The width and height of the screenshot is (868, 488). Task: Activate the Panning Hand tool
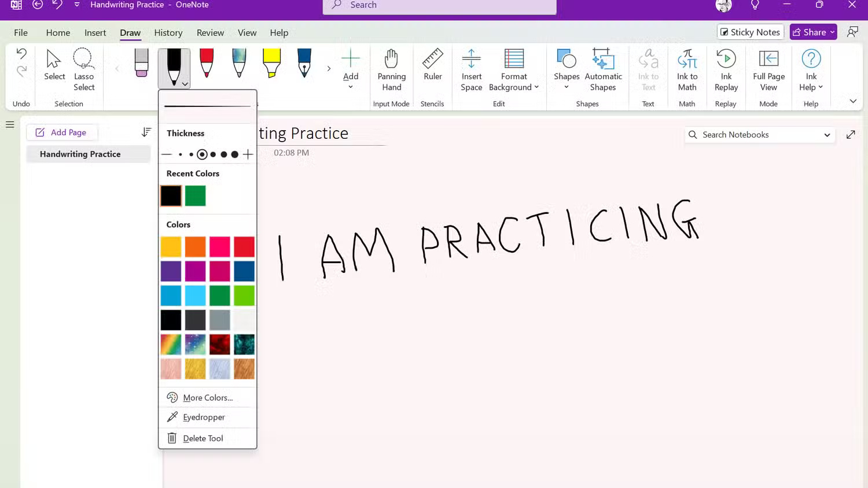[x=391, y=68]
